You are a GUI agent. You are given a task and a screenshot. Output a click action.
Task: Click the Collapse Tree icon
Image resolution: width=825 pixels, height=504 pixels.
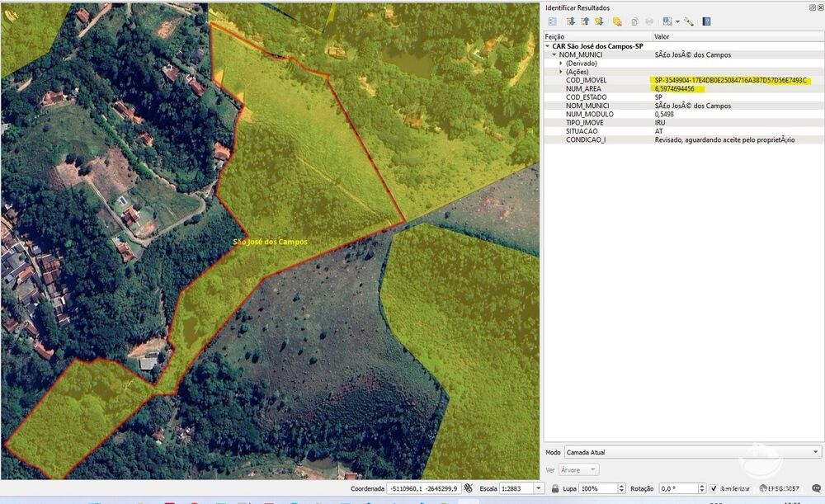[585, 21]
